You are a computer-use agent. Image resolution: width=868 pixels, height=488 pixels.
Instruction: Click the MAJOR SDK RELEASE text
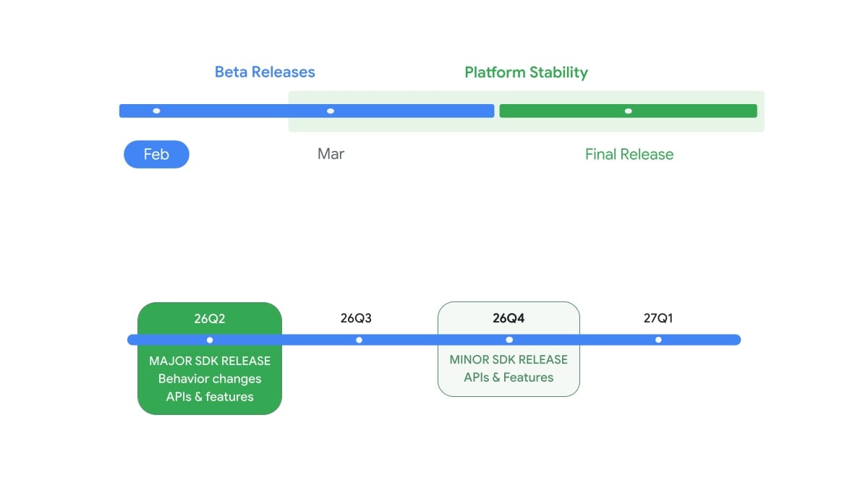pos(210,361)
